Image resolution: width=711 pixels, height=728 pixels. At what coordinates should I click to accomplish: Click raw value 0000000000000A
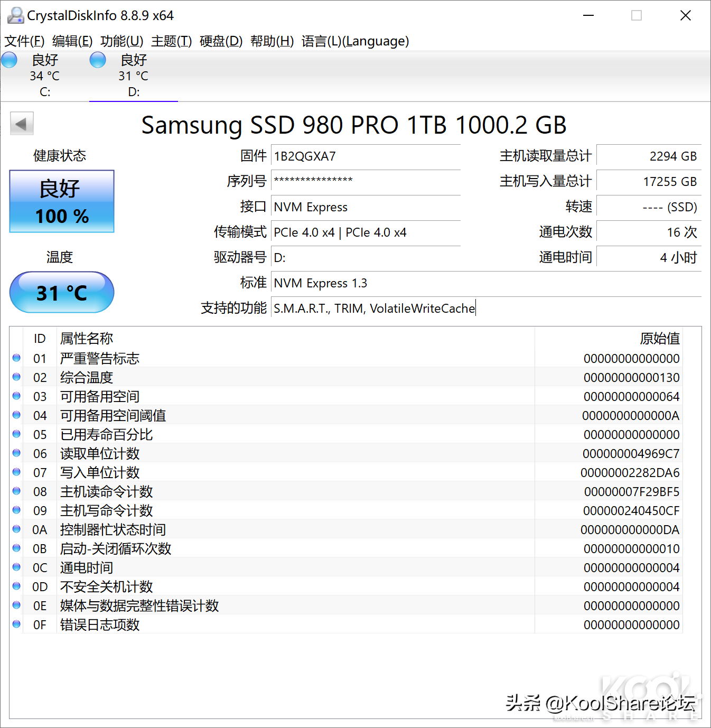pyautogui.click(x=631, y=416)
